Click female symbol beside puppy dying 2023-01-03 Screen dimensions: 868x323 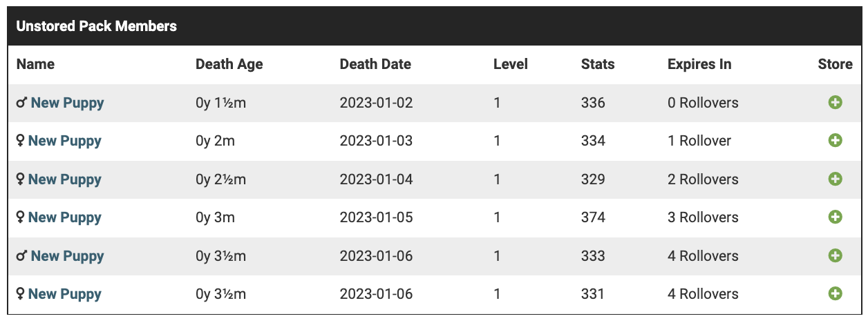click(x=21, y=141)
